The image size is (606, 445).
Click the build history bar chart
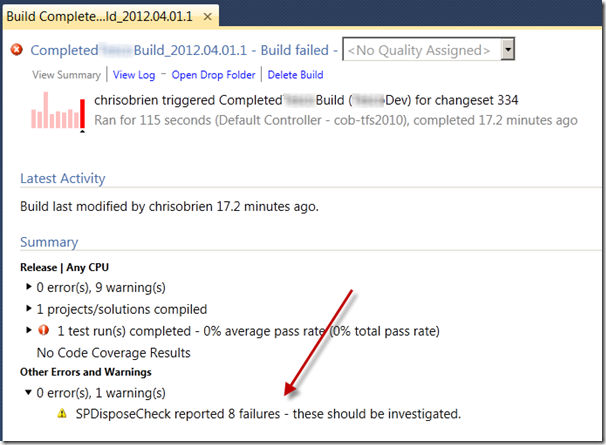tap(58, 110)
